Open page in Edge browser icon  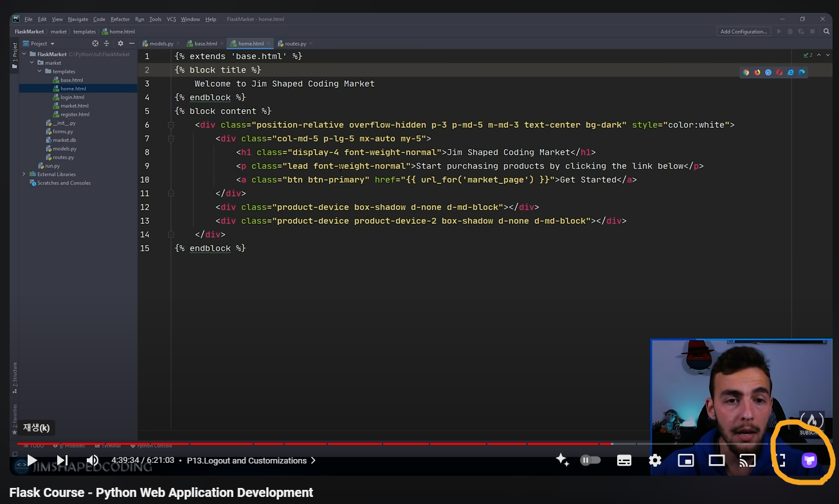pyautogui.click(x=802, y=73)
